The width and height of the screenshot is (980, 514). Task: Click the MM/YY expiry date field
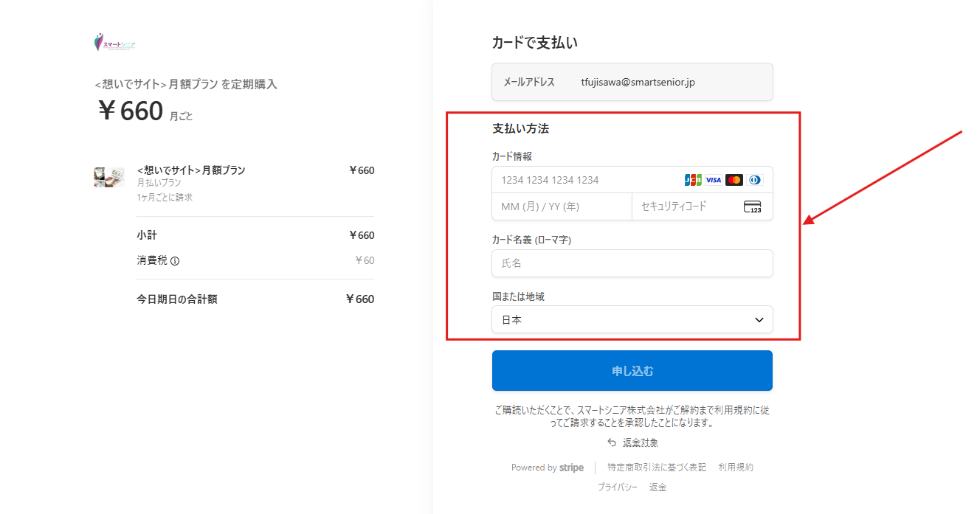click(x=561, y=206)
